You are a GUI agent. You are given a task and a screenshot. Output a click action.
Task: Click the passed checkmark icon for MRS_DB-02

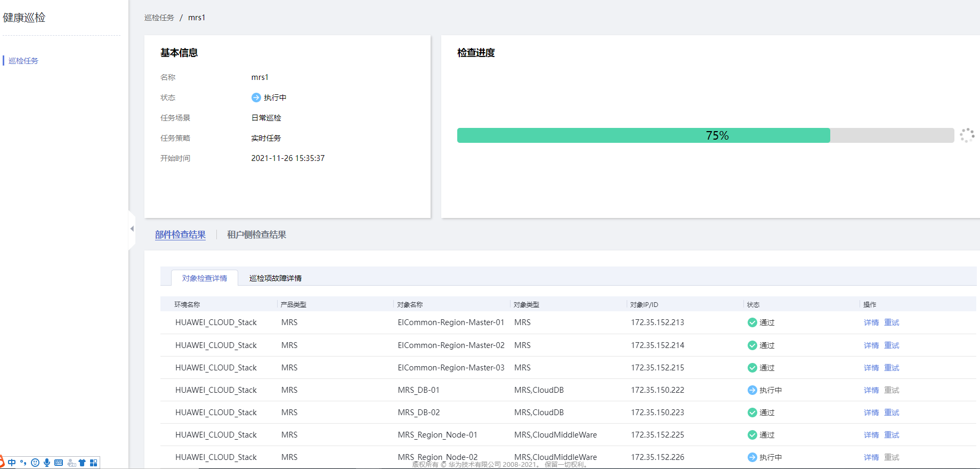pyautogui.click(x=752, y=413)
